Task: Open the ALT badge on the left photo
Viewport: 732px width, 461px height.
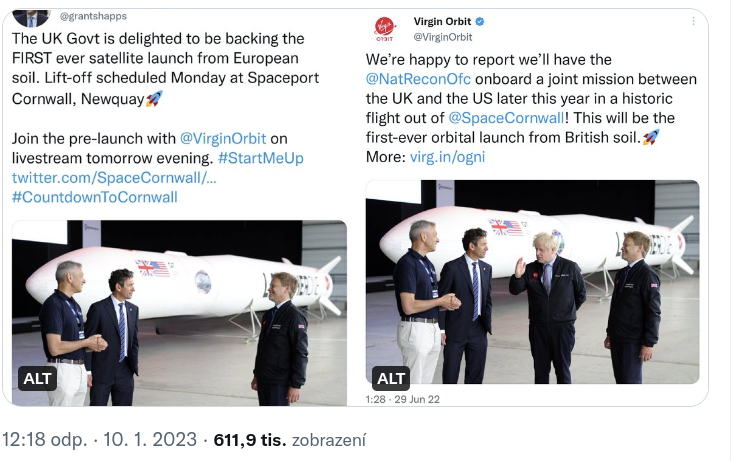Action: [37, 378]
